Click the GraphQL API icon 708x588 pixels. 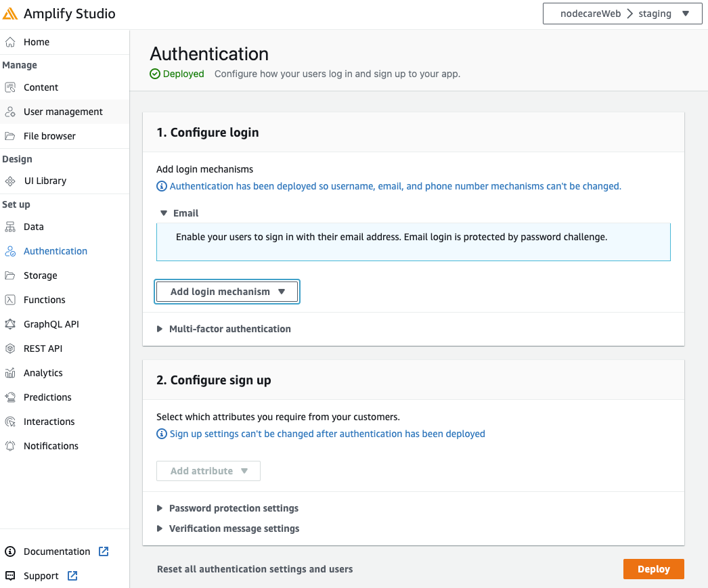click(11, 323)
